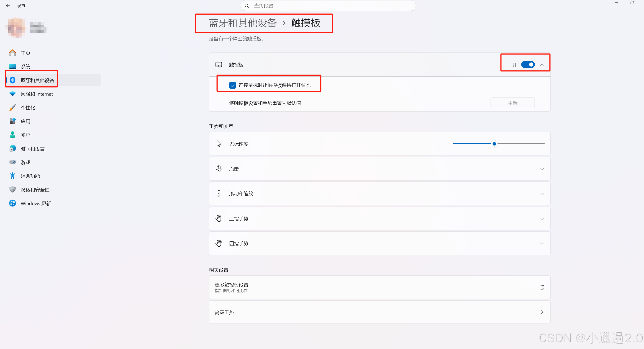
Task: Open external link icon for 更多触控板设置
Action: click(x=542, y=287)
